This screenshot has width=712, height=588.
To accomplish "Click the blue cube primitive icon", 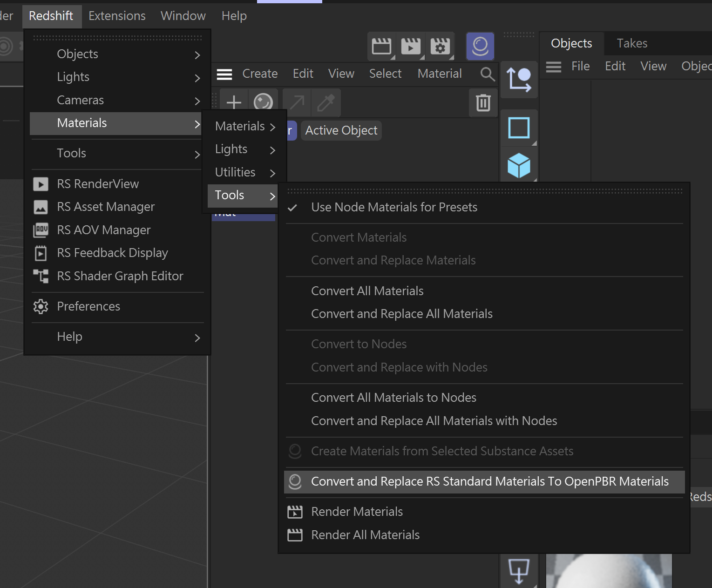I will 519,165.
